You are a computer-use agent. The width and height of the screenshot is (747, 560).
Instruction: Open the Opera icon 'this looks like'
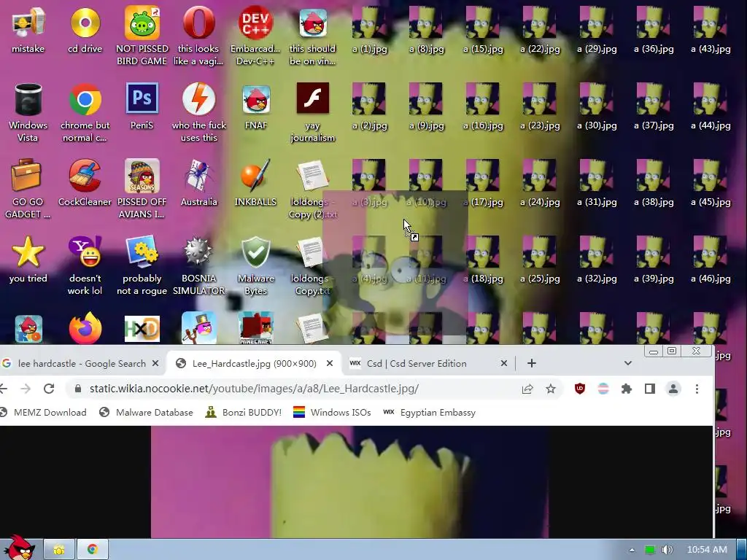pyautogui.click(x=198, y=36)
